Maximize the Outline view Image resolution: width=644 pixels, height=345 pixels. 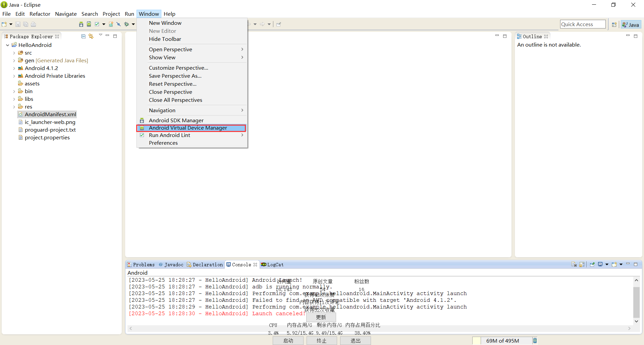[636, 36]
